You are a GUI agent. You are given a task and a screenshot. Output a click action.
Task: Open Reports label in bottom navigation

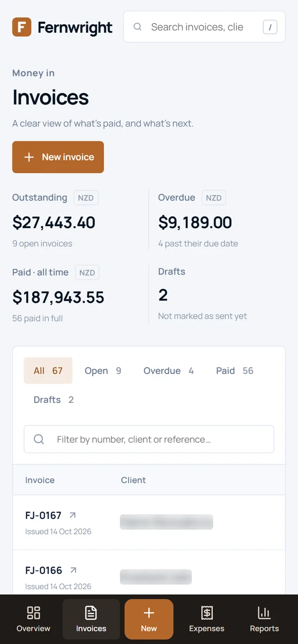pos(264,628)
